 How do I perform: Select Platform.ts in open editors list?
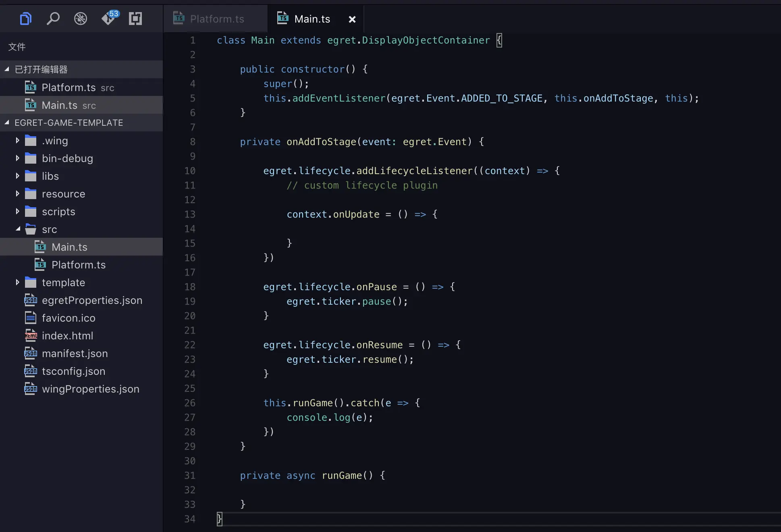pos(69,87)
